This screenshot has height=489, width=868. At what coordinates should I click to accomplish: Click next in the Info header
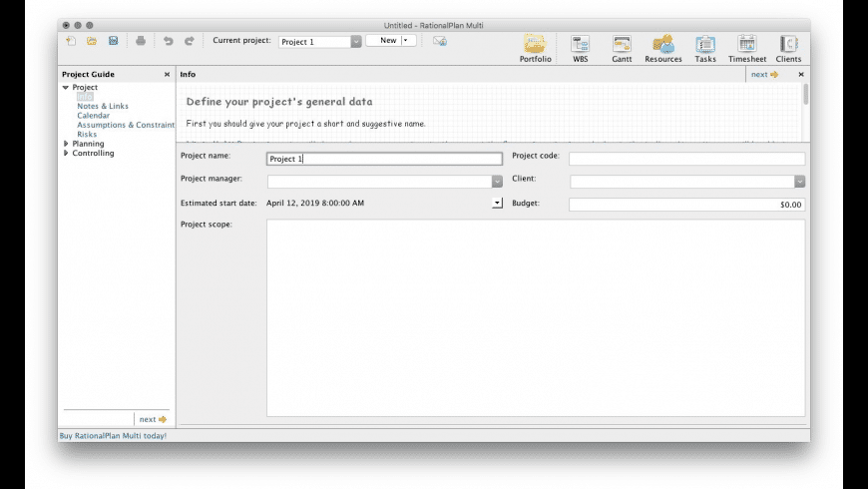(764, 74)
